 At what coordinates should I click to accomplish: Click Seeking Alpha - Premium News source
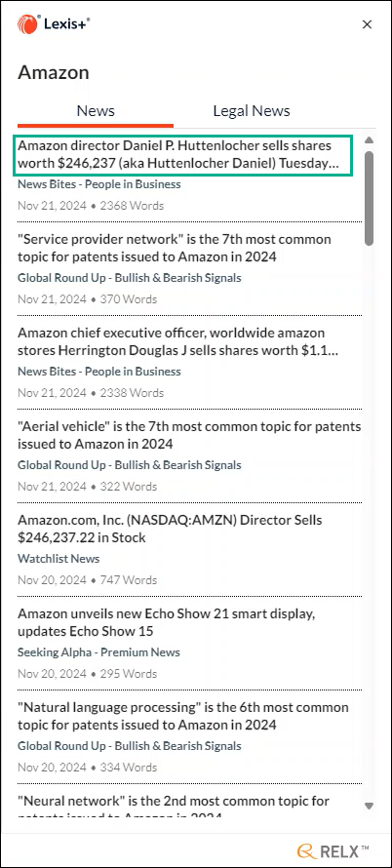click(98, 652)
